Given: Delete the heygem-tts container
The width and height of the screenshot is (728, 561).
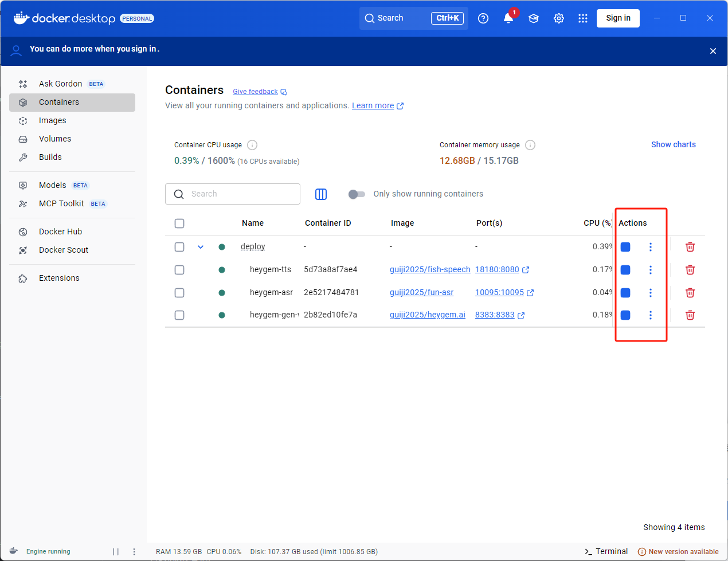Looking at the screenshot, I should (690, 270).
